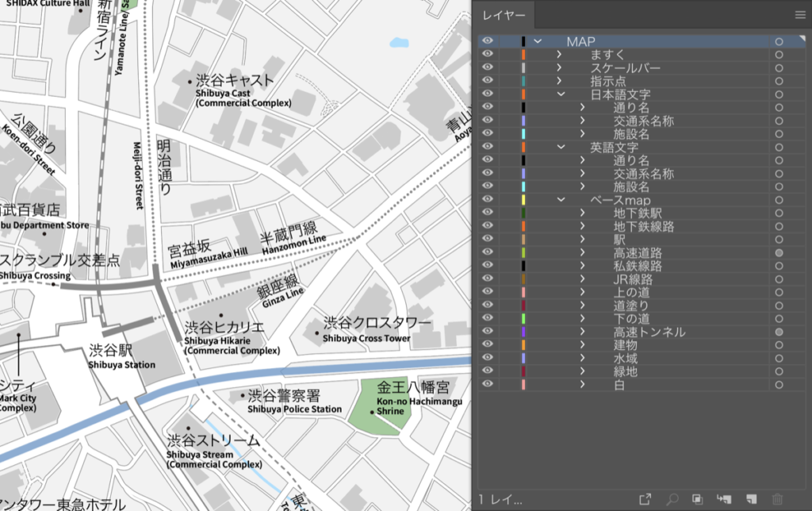Viewport: 812px width, 511px height.
Task: Expand 施設名 sublayer under 英語文字
Action: [583, 186]
